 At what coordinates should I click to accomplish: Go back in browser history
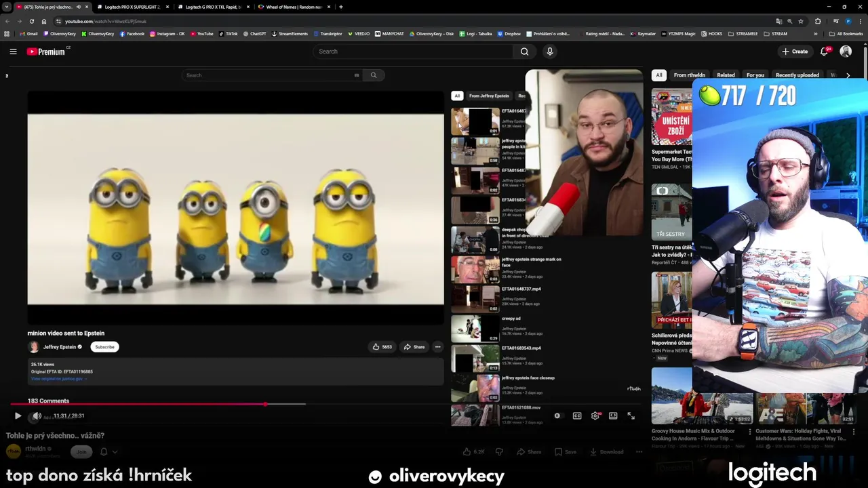tap(7, 21)
